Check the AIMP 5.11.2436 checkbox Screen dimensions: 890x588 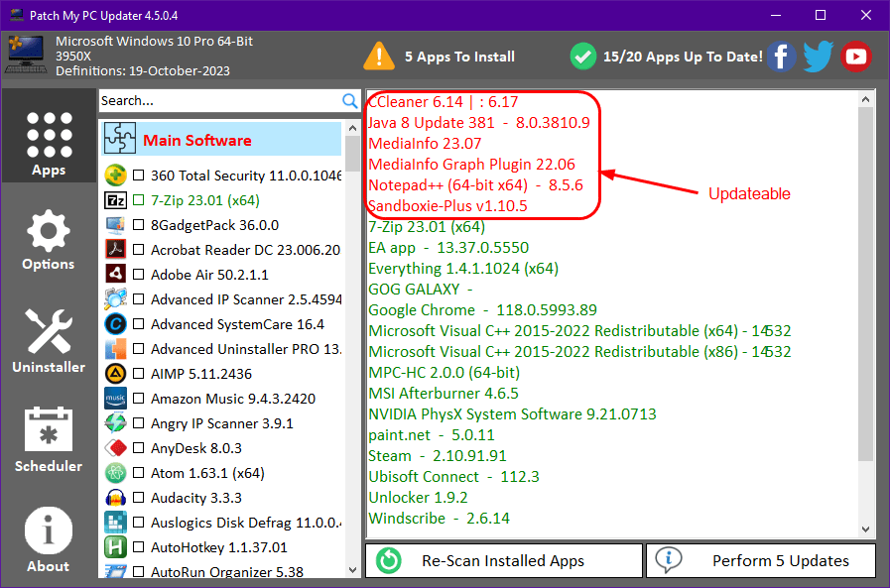pos(138,374)
